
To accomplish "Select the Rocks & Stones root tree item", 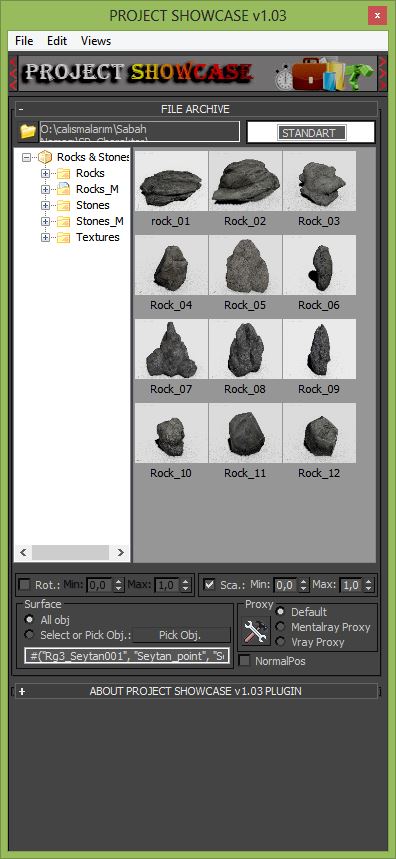I will click(93, 158).
